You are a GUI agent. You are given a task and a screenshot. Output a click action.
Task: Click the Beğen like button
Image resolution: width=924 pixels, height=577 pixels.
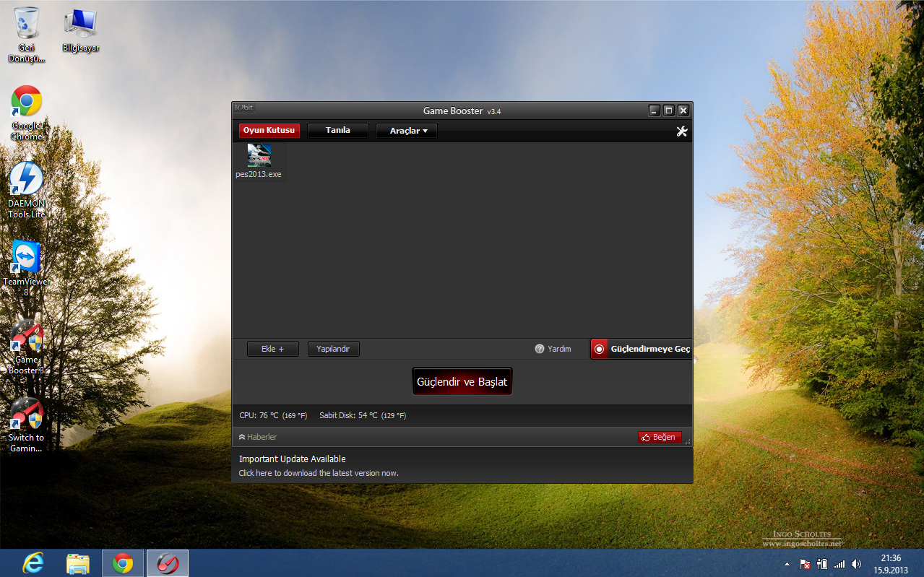[660, 437]
